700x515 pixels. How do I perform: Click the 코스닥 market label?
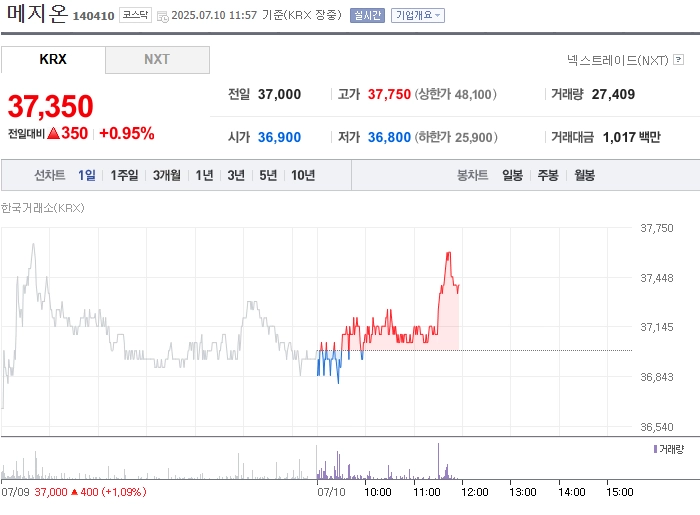point(135,15)
